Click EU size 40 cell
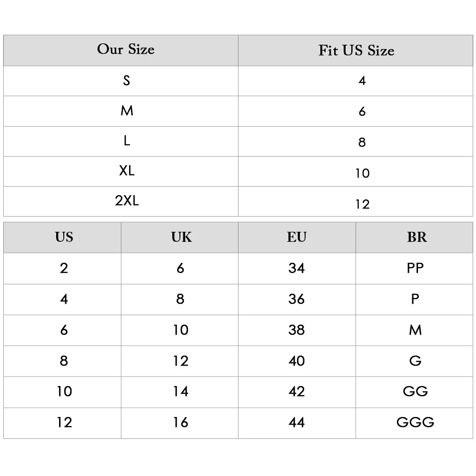The image size is (476, 476). point(297,361)
